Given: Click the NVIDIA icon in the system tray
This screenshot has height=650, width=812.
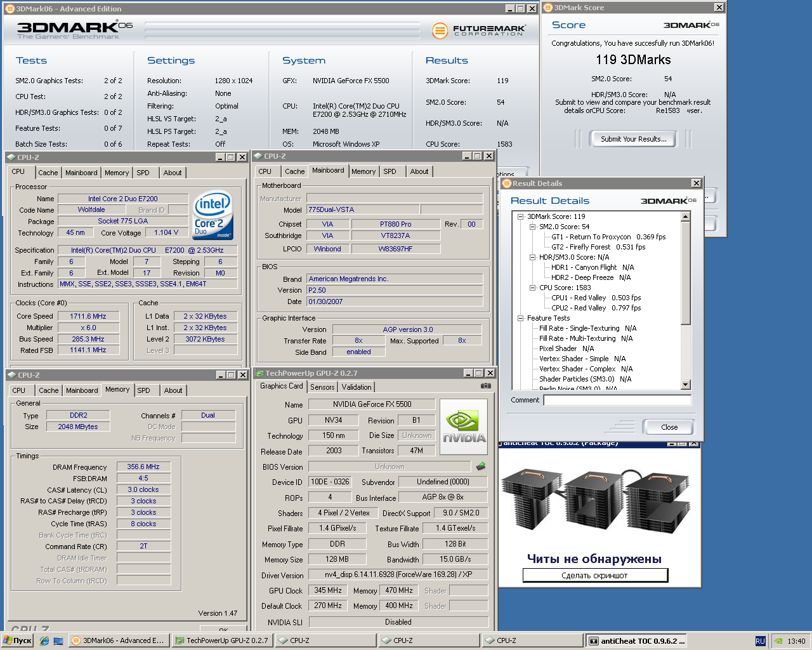Looking at the screenshot, I should [x=778, y=641].
